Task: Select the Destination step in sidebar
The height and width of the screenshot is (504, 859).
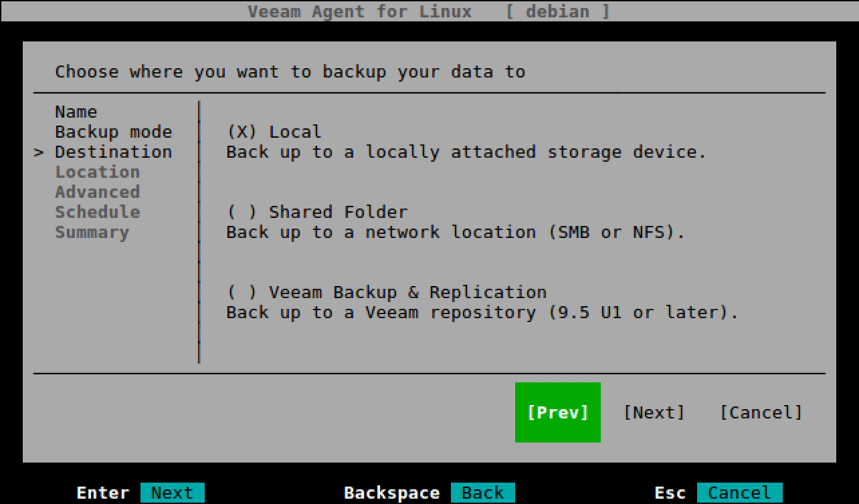Action: 113,152
